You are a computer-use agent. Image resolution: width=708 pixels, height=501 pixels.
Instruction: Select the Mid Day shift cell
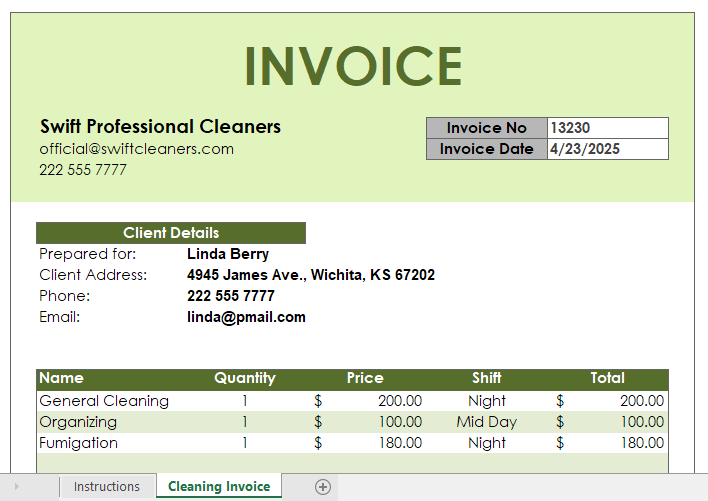point(487,422)
